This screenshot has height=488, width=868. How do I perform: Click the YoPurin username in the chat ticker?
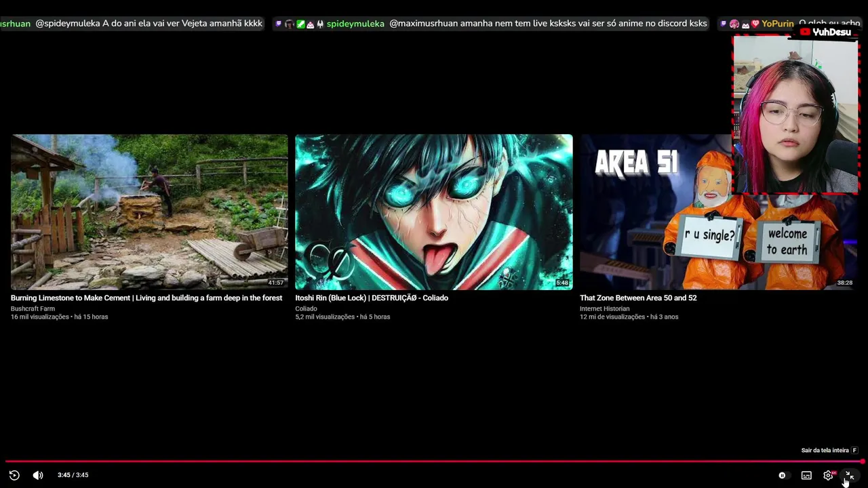pyautogui.click(x=777, y=24)
